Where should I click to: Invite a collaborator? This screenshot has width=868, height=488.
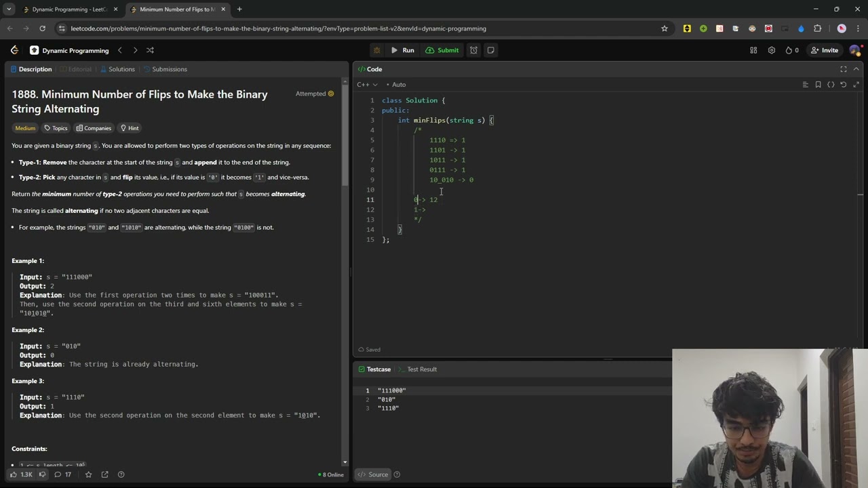point(825,50)
